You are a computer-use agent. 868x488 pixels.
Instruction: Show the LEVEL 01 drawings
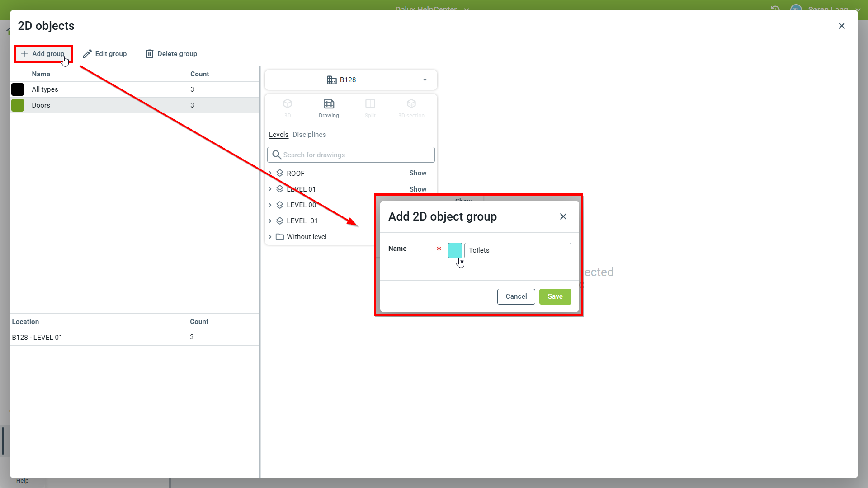[x=418, y=189]
